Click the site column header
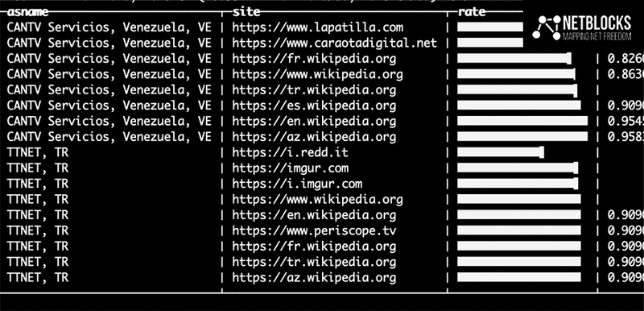 tap(246, 12)
